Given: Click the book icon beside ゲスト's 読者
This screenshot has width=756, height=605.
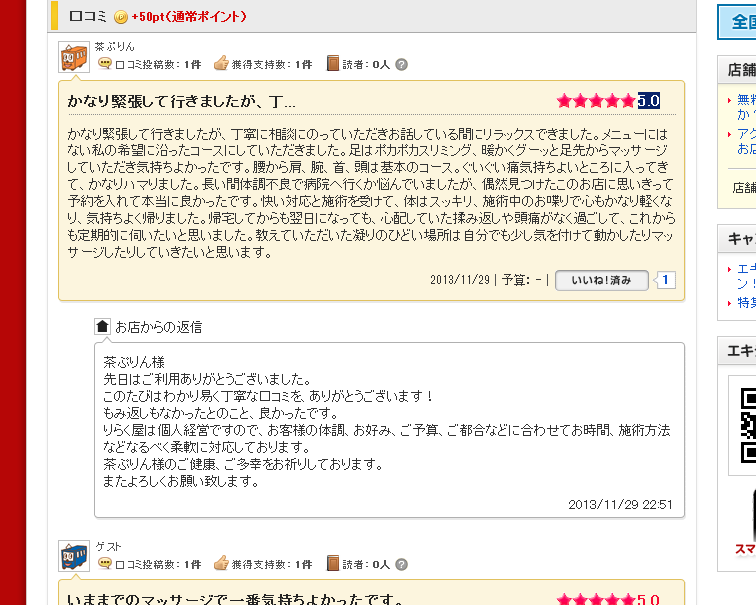Looking at the screenshot, I should pos(333,563).
